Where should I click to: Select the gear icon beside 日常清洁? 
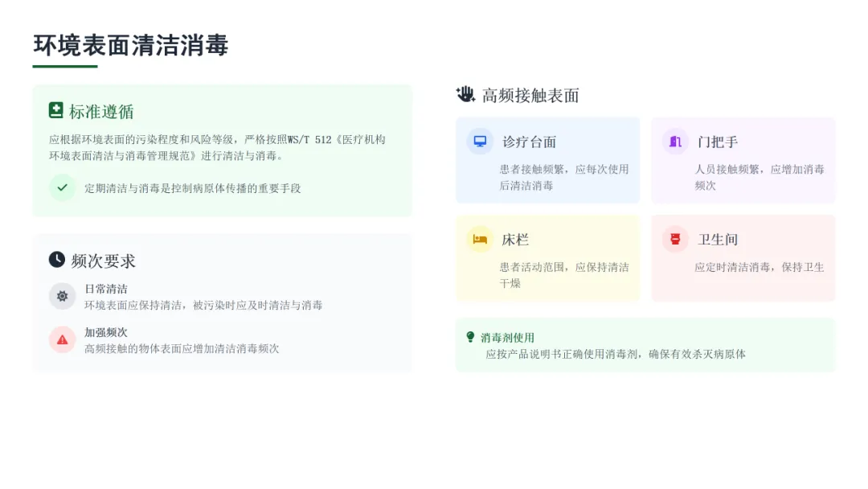click(62, 296)
